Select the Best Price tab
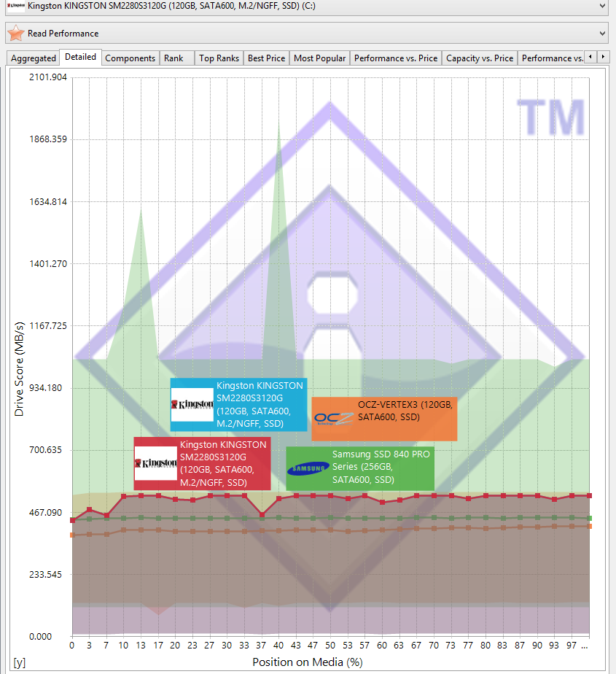Viewport: 616px width, 674px height. [266, 58]
